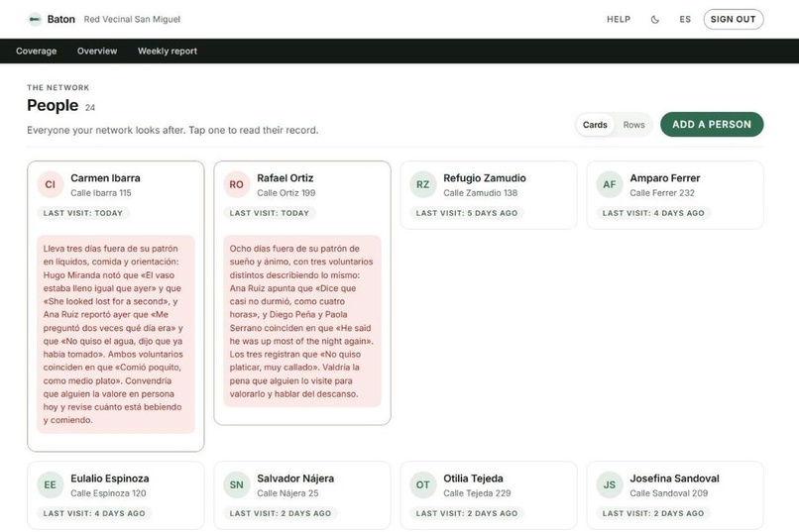Click Otilia Tejeda's OT avatar
This screenshot has height=532, width=799.
coord(423,484)
